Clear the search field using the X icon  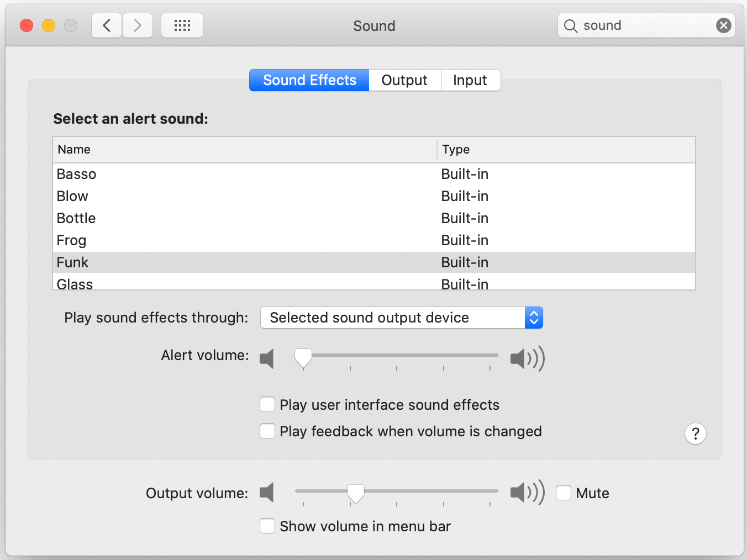[x=723, y=25]
